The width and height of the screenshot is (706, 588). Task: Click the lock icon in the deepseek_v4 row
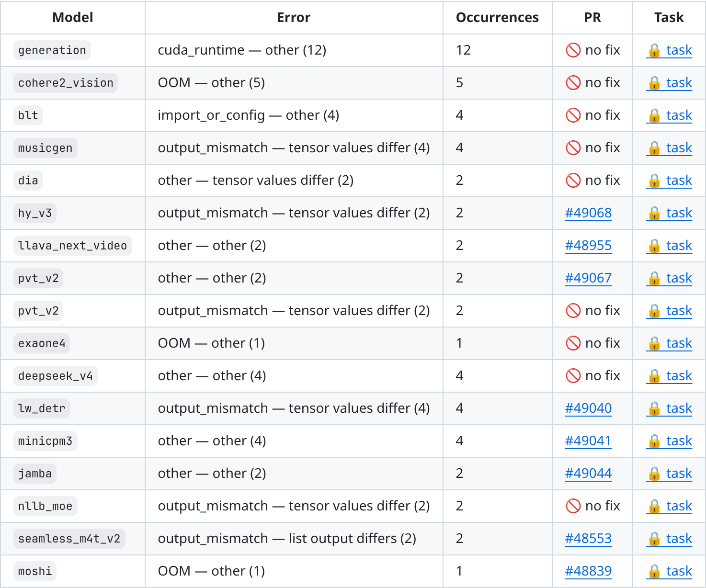[654, 376]
